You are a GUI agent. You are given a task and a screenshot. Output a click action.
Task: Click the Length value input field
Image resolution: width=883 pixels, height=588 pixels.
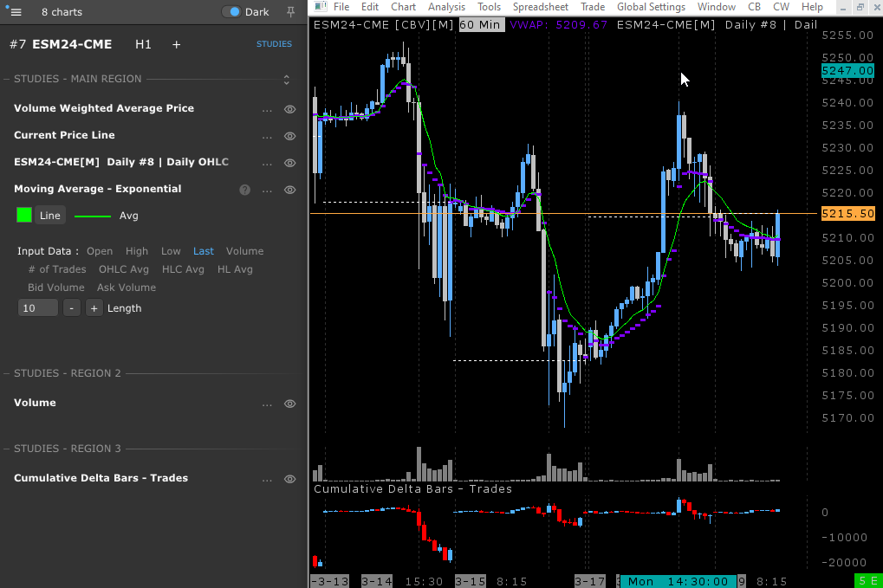coord(38,308)
